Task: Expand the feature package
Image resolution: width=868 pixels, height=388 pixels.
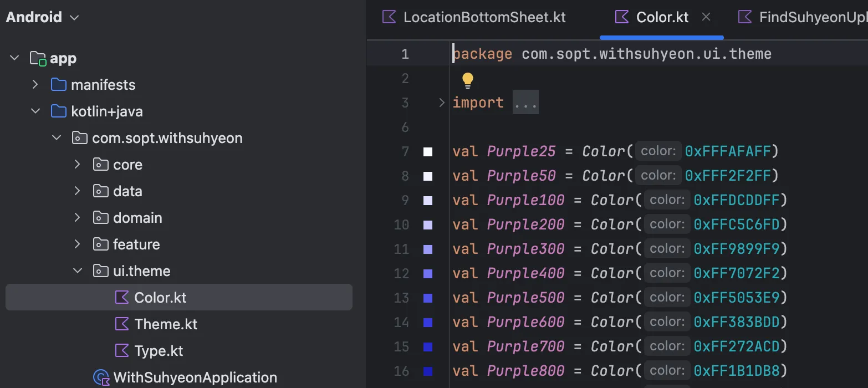Action: 77,244
